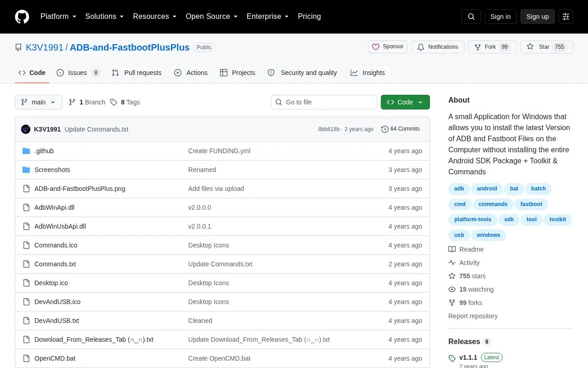Click the Report repository link
The height and width of the screenshot is (368, 588).
point(473,316)
